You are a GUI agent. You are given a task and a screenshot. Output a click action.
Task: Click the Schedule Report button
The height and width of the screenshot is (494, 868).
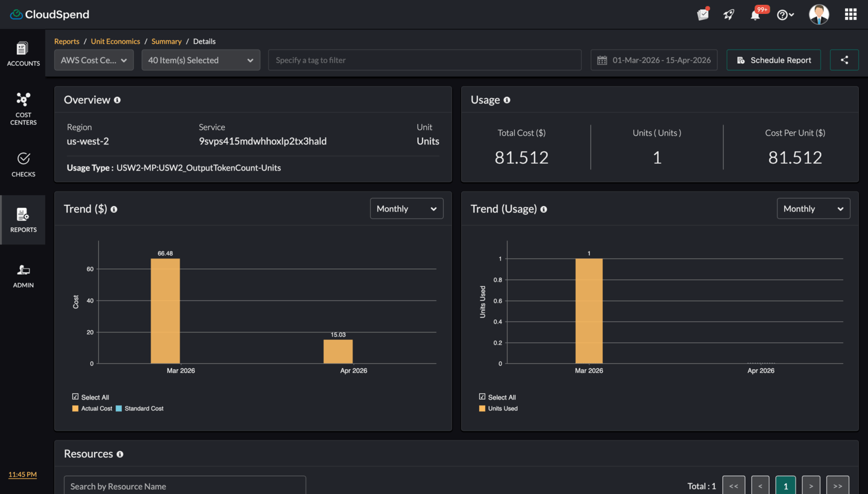(773, 60)
